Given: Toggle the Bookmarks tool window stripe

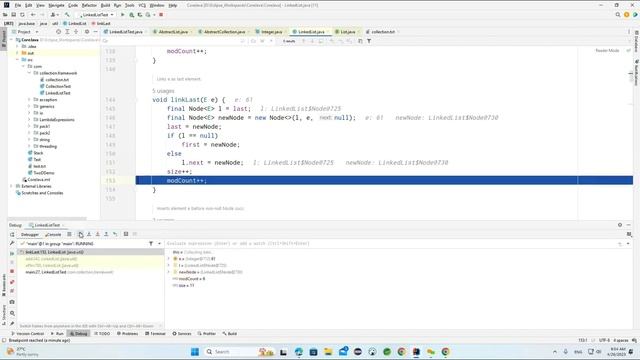Looking at the screenshot, I should (x=4, y=285).
